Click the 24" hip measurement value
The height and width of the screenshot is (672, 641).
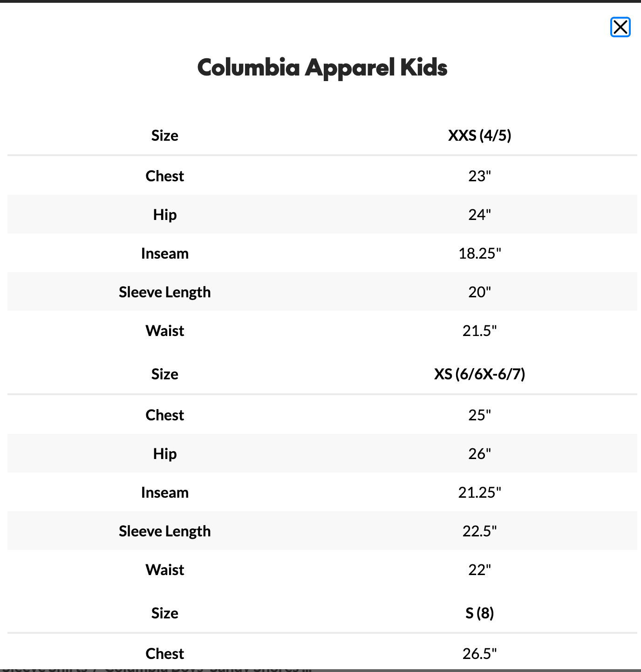click(x=479, y=214)
